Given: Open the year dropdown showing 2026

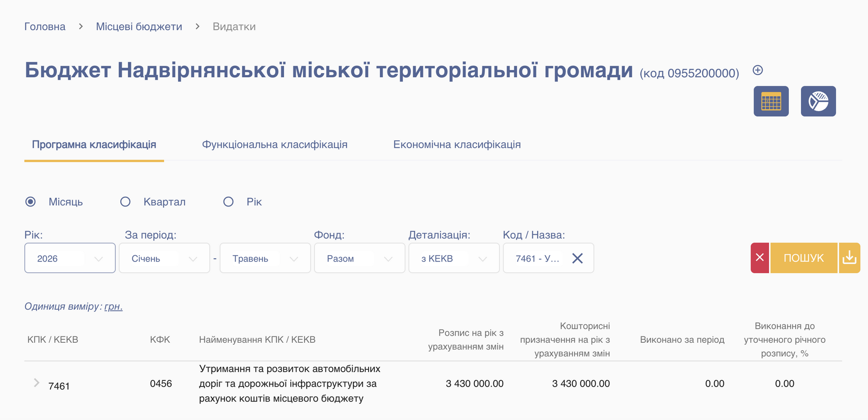Looking at the screenshot, I should pyautogui.click(x=70, y=258).
